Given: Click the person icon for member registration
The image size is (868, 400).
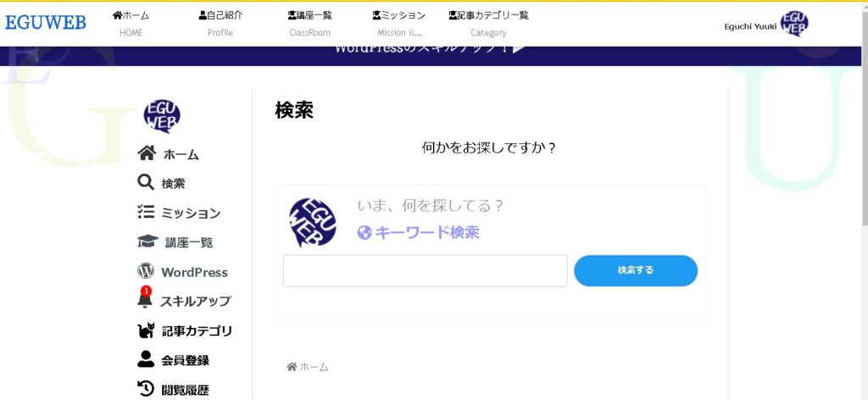Looking at the screenshot, I should (x=146, y=359).
